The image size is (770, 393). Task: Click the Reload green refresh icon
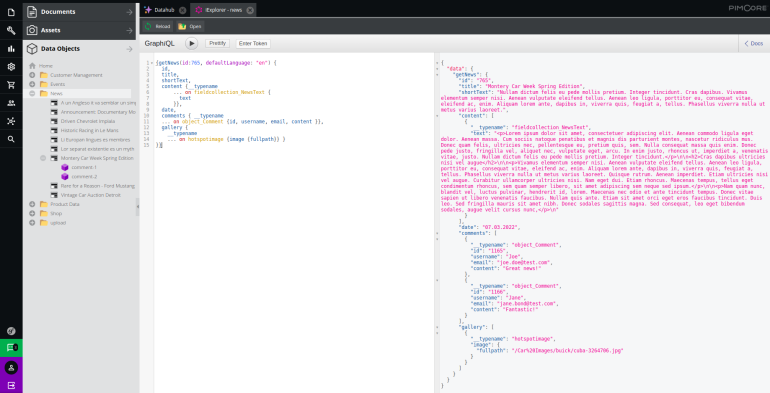click(x=148, y=26)
